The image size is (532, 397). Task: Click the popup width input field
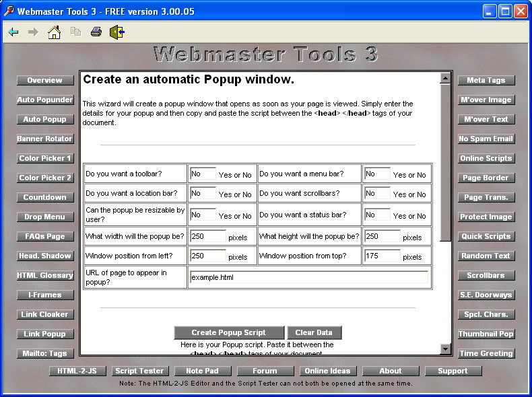pyautogui.click(x=207, y=236)
